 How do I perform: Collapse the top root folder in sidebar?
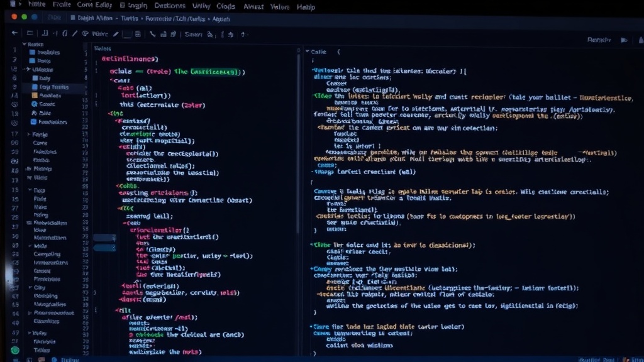pos(25,44)
